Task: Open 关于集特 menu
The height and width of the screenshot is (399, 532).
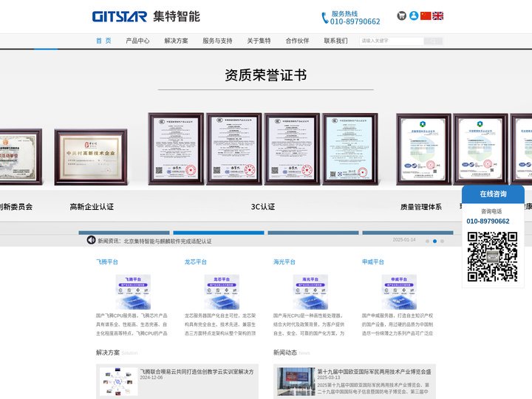Action: click(259, 41)
